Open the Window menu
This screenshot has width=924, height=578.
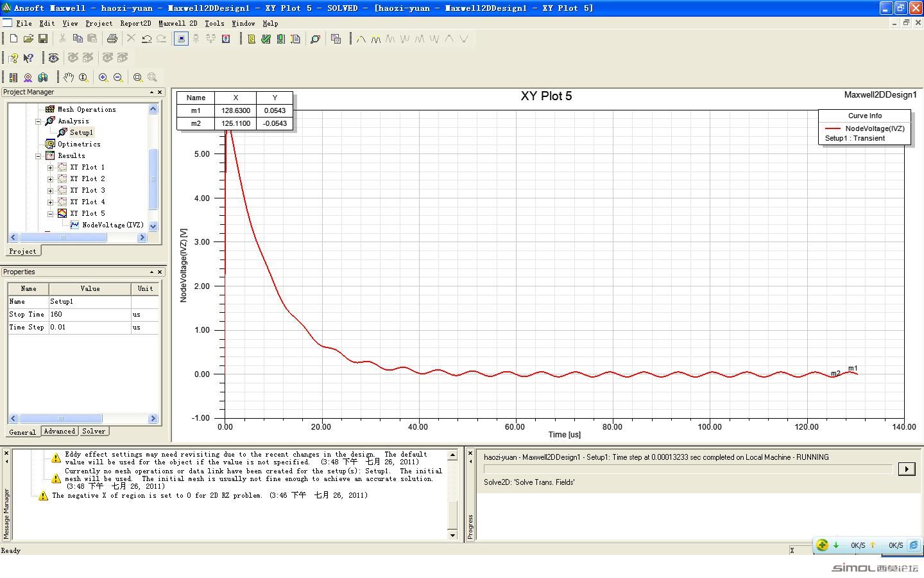click(x=243, y=23)
